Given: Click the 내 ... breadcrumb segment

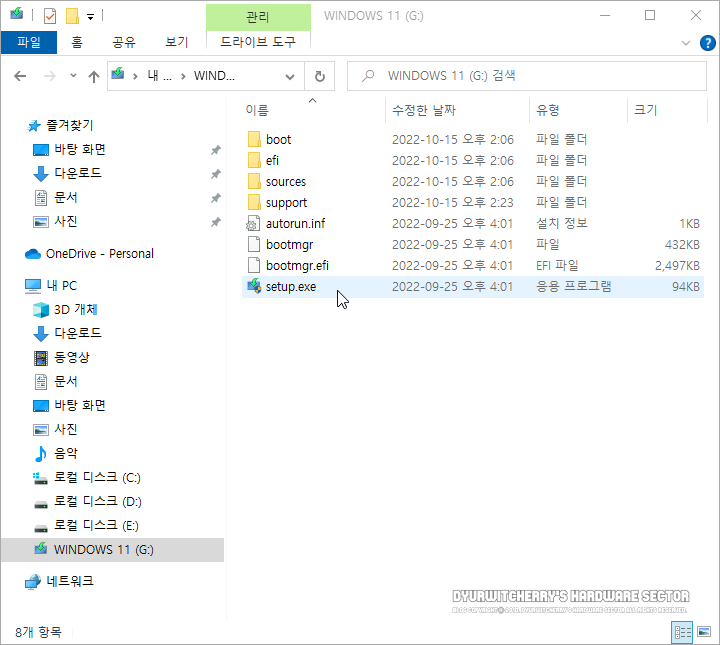Looking at the screenshot, I should (159, 76).
